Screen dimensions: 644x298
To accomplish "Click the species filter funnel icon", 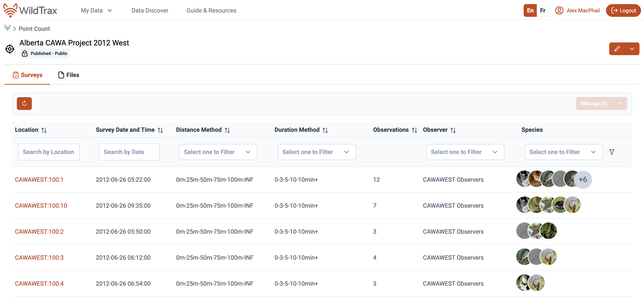I will tap(612, 152).
